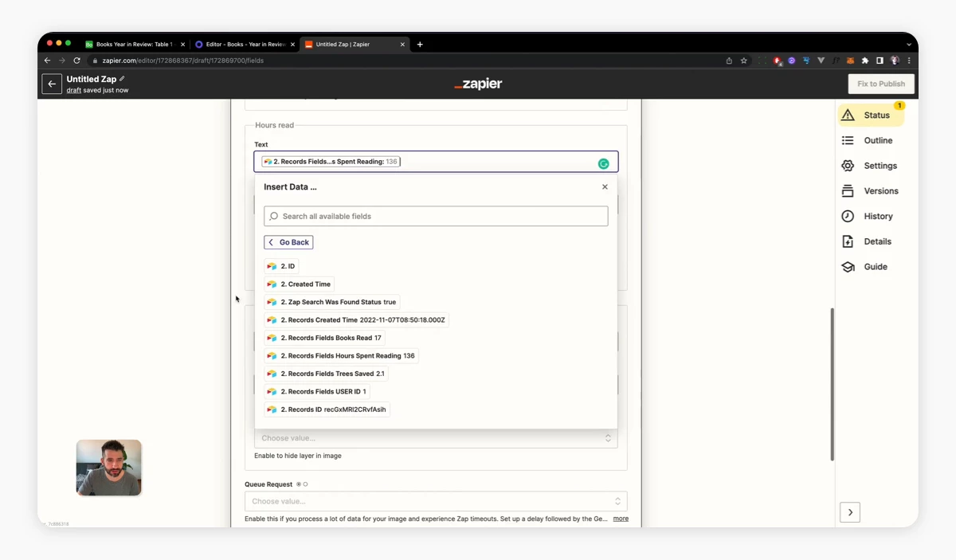The width and height of the screenshot is (956, 560).
Task: Insert the 2. Records ID field
Action: tap(327, 409)
